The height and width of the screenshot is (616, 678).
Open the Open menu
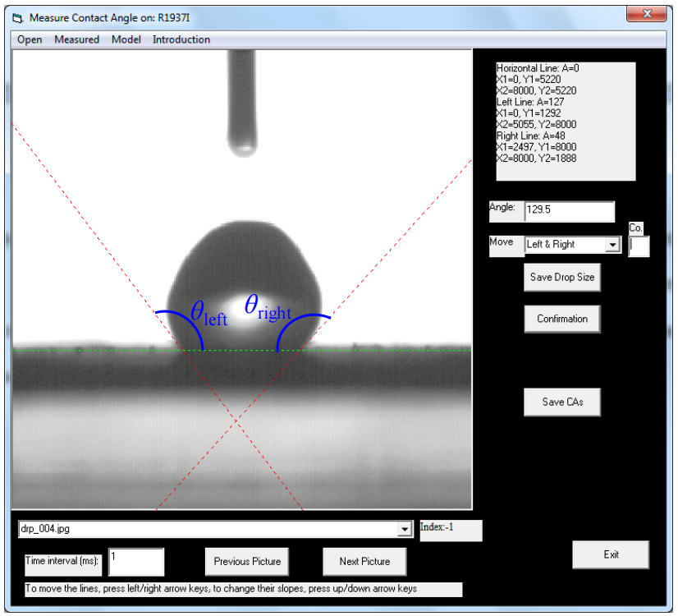30,39
